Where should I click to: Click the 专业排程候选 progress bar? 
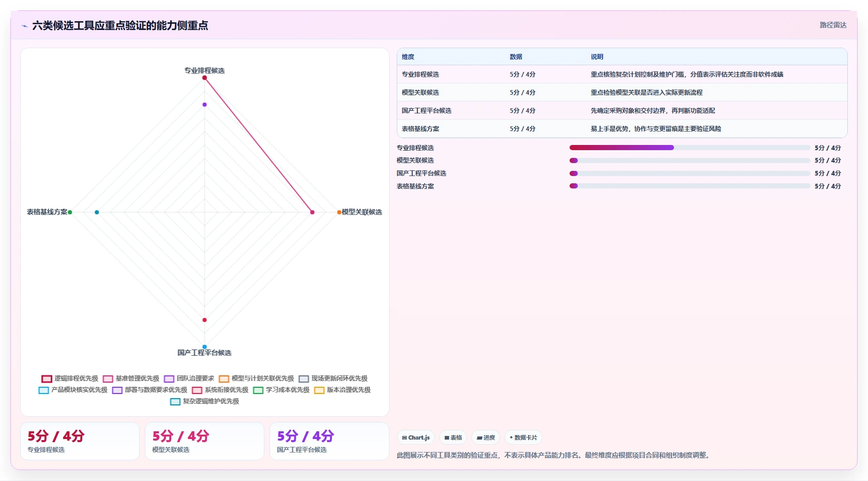(690, 148)
